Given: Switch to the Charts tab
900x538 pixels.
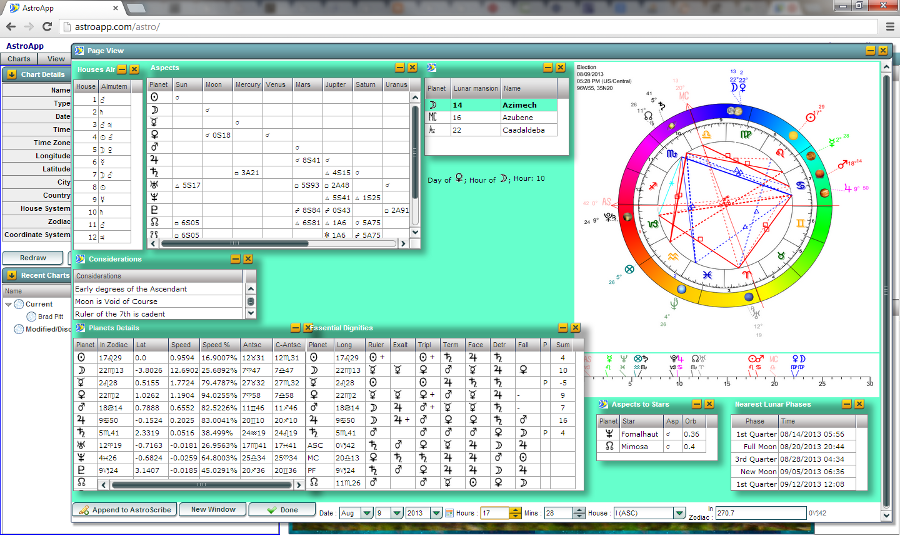Looking at the screenshot, I should [19, 59].
